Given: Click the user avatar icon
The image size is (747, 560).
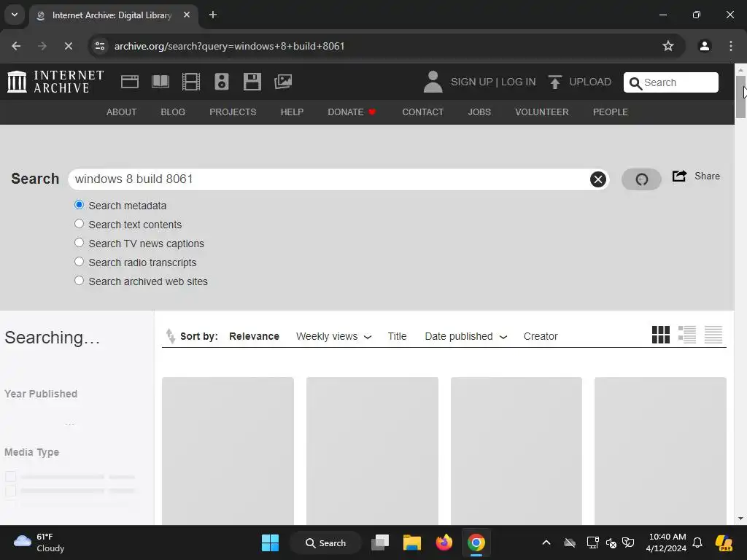Looking at the screenshot, I should 433,82.
